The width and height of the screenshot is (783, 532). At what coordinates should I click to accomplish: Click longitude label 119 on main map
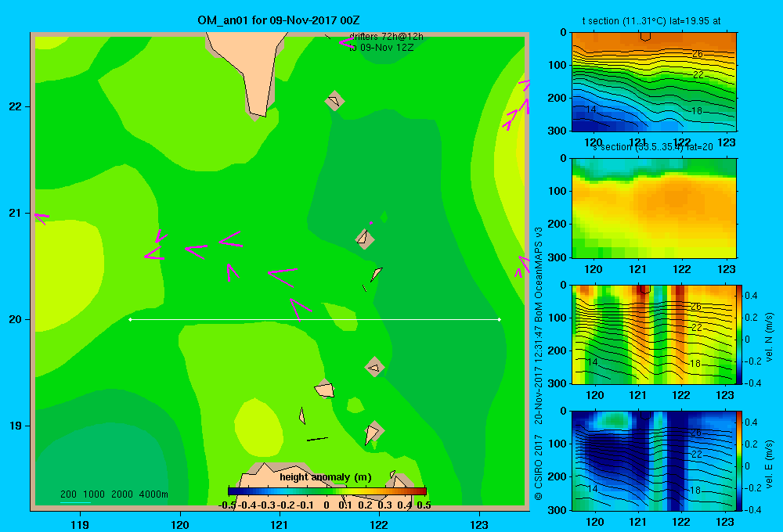(x=81, y=524)
